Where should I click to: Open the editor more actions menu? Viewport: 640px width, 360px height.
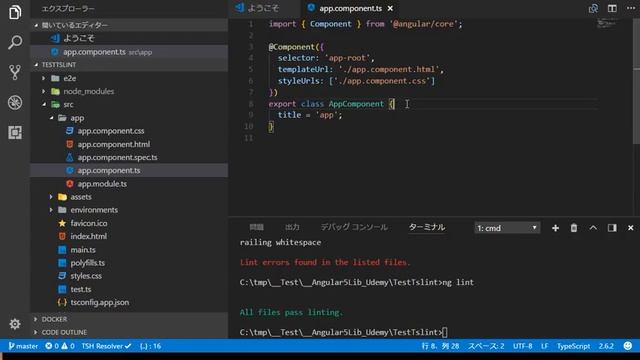[x=631, y=8]
